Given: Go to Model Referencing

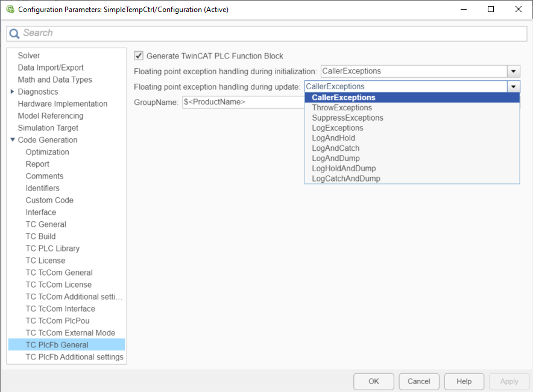Looking at the screenshot, I should point(50,116).
